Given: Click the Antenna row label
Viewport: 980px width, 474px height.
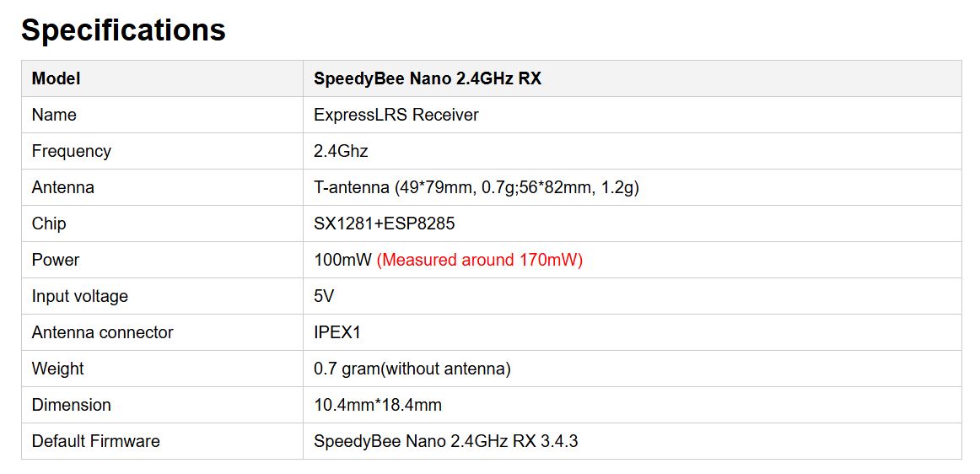Looking at the screenshot, I should (62, 187).
